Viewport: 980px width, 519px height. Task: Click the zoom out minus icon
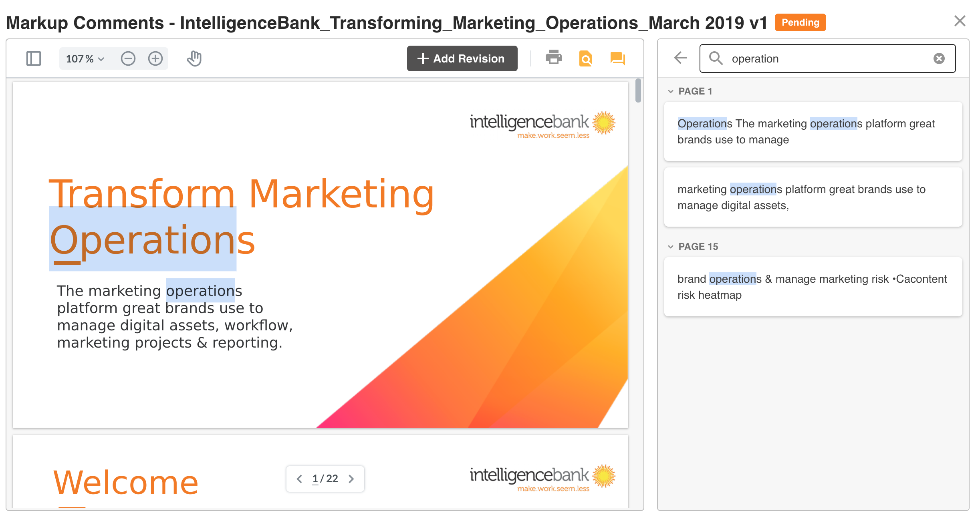point(128,58)
